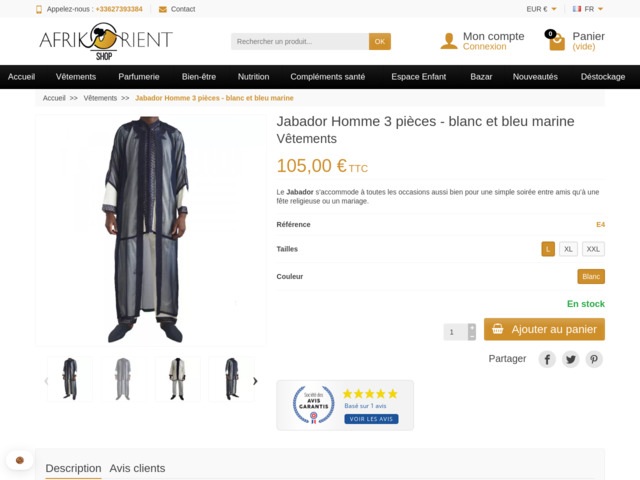
Task: Select size XXL
Action: [x=594, y=249]
